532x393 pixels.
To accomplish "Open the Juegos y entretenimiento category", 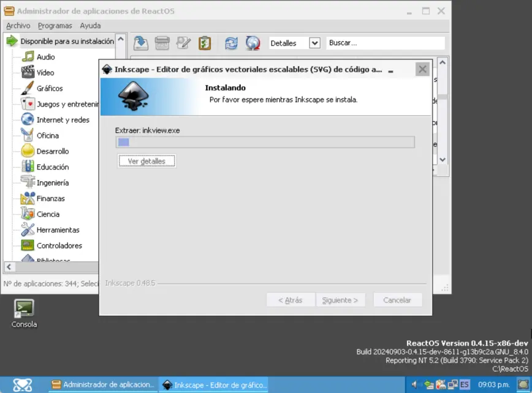I will (67, 104).
